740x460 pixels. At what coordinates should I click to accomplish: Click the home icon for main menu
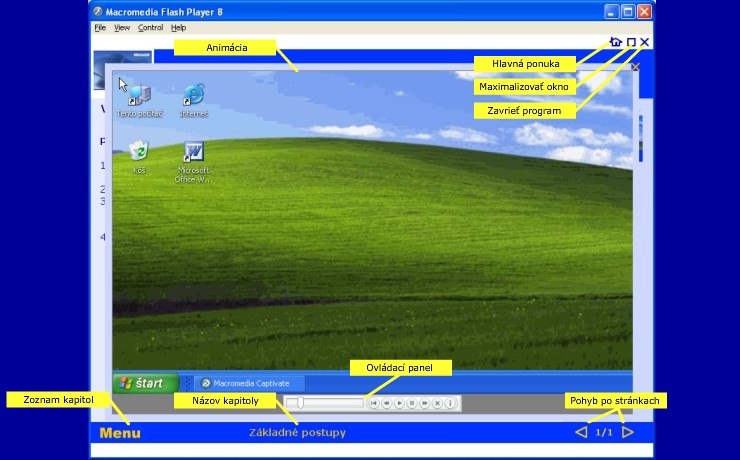pos(616,42)
